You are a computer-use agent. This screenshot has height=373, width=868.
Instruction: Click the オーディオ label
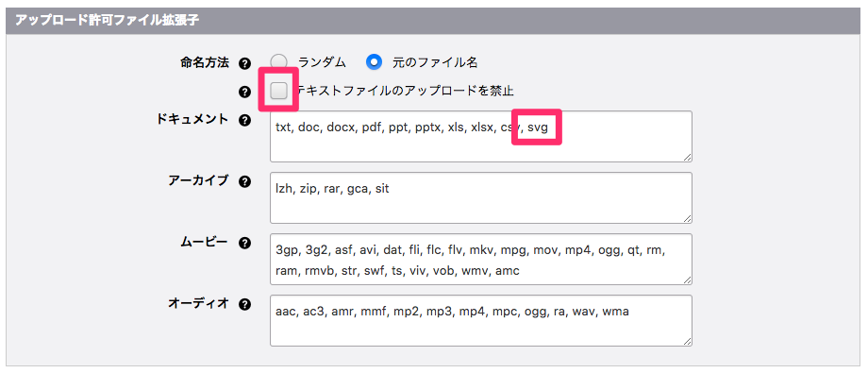point(198,304)
